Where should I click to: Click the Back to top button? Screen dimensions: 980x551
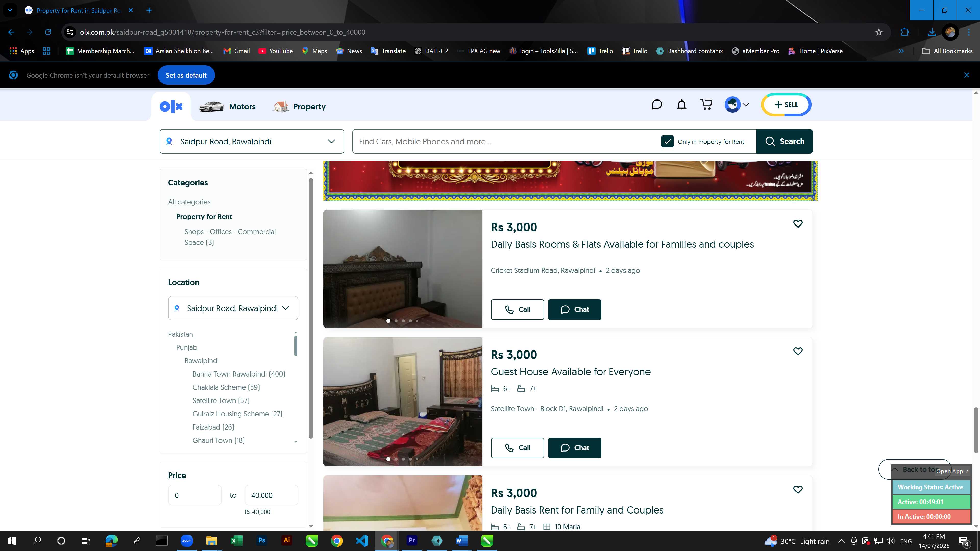click(x=915, y=469)
